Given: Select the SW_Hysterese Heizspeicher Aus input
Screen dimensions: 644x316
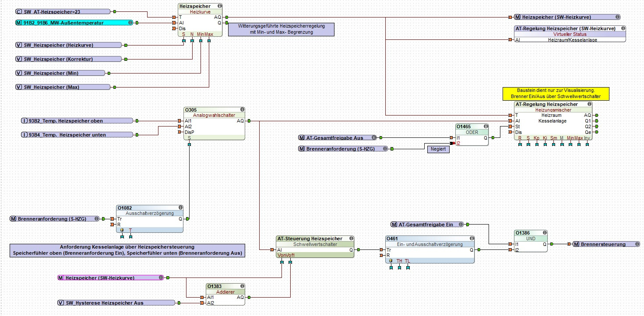Looking at the screenshot, I should [117, 303].
